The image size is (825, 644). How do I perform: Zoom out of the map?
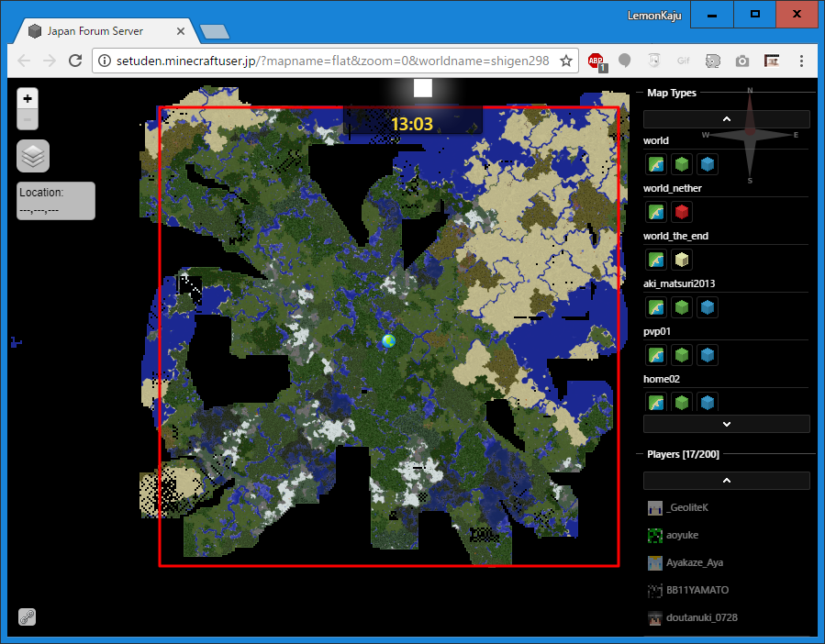(28, 119)
